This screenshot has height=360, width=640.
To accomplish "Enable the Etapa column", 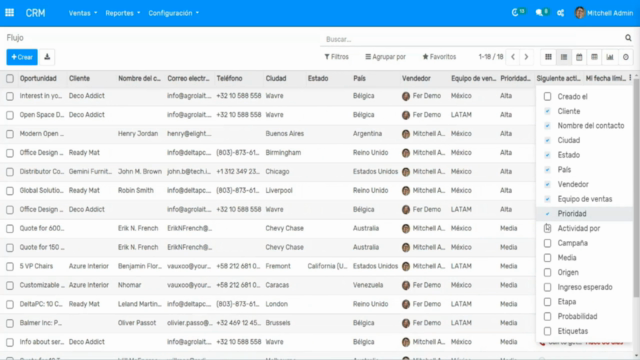I will (x=547, y=302).
